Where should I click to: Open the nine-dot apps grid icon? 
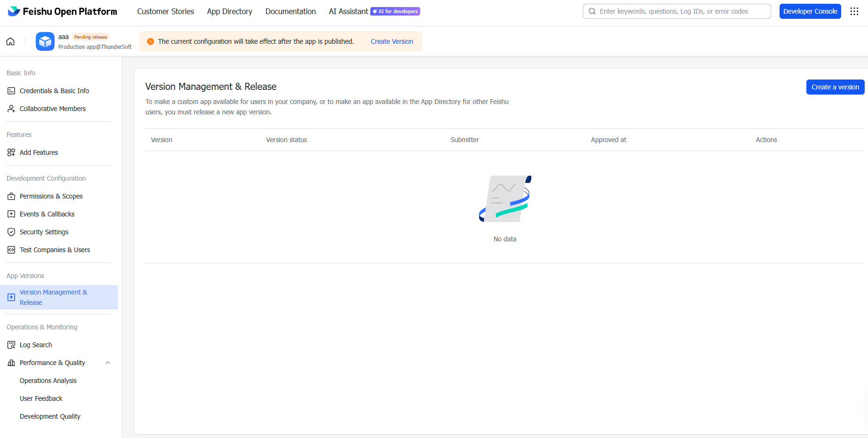click(x=854, y=11)
